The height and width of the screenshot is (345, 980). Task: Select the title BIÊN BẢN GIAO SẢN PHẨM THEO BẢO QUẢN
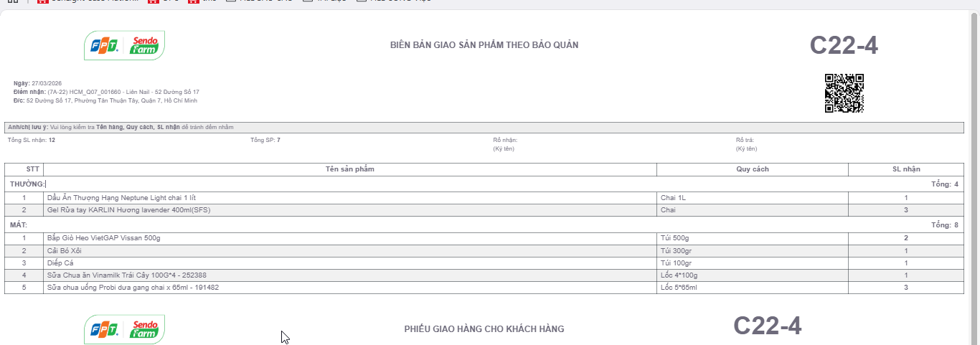tap(484, 45)
